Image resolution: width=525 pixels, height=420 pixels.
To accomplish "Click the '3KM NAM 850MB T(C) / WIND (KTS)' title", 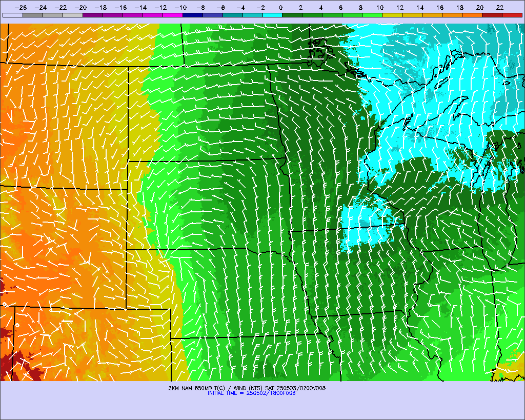I will (x=216, y=388).
